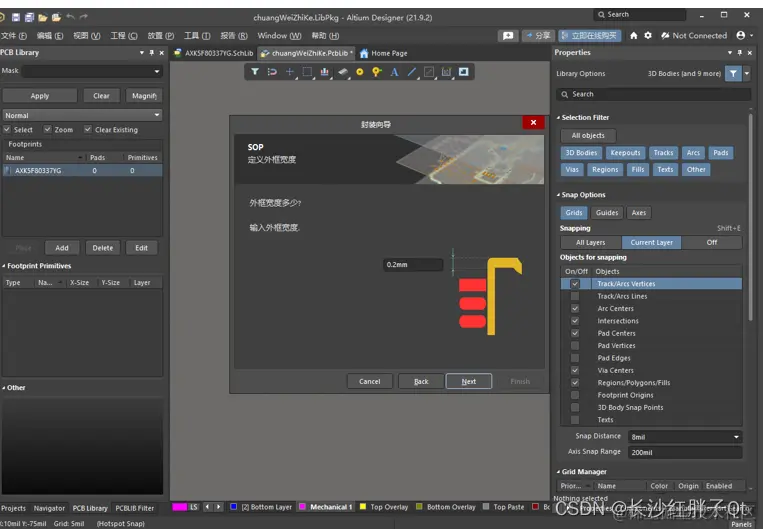Enable Track/Arcs Lines snapping
The width and height of the screenshot is (763, 529).
575,296
